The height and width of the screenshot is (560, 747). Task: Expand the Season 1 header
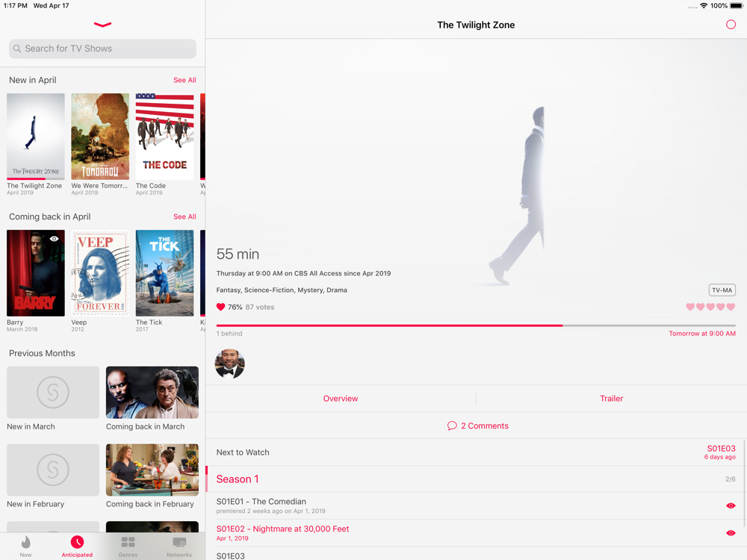pos(476,479)
